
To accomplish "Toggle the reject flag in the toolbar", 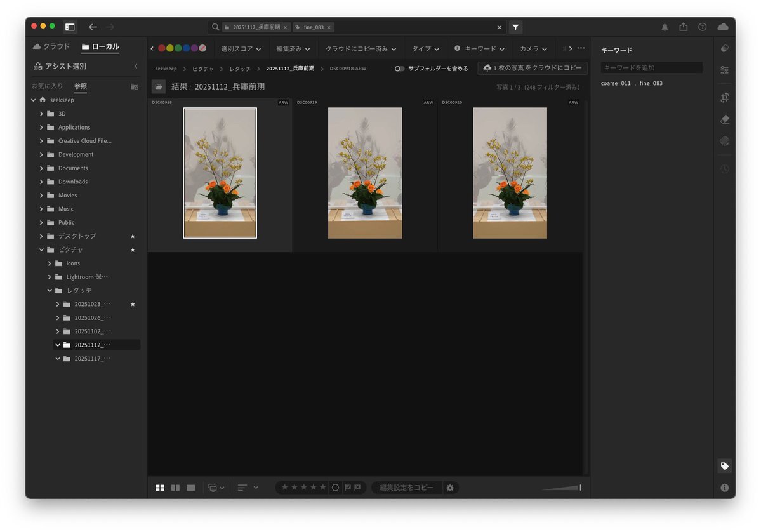I will click(357, 488).
